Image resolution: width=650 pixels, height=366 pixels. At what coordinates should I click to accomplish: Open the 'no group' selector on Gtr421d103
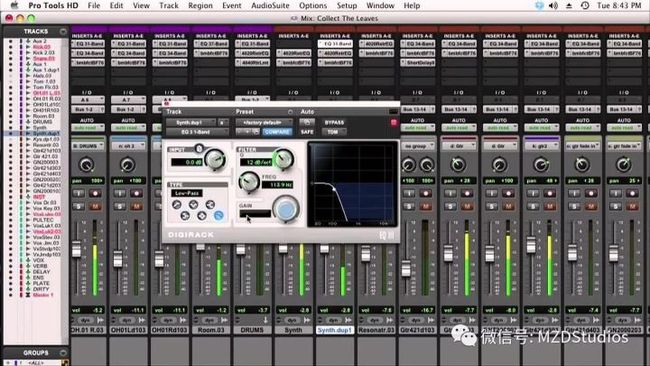click(x=417, y=146)
